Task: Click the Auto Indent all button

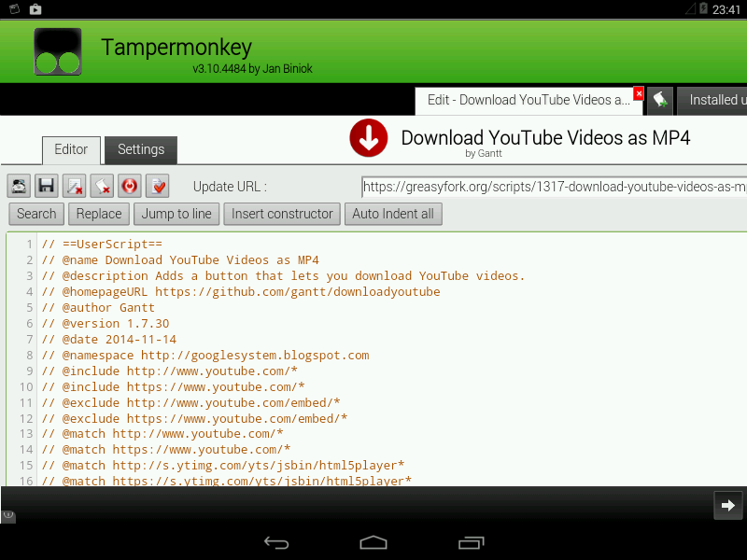Action: click(393, 214)
